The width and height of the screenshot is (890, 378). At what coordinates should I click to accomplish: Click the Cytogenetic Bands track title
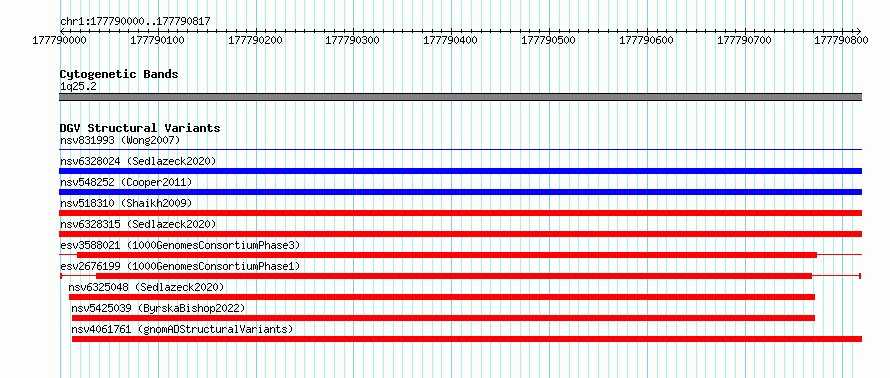(x=119, y=74)
